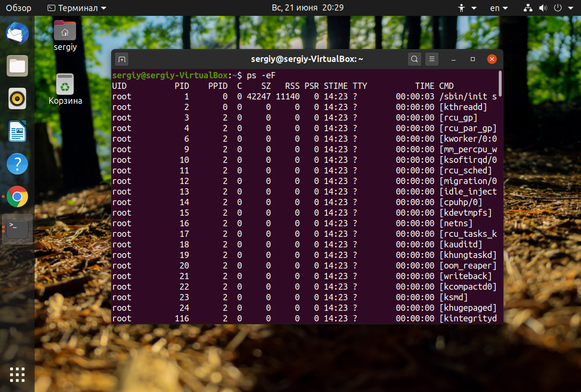Viewport: 581px width, 392px height.
Task: Open the Files manager in dock
Action: click(17, 66)
